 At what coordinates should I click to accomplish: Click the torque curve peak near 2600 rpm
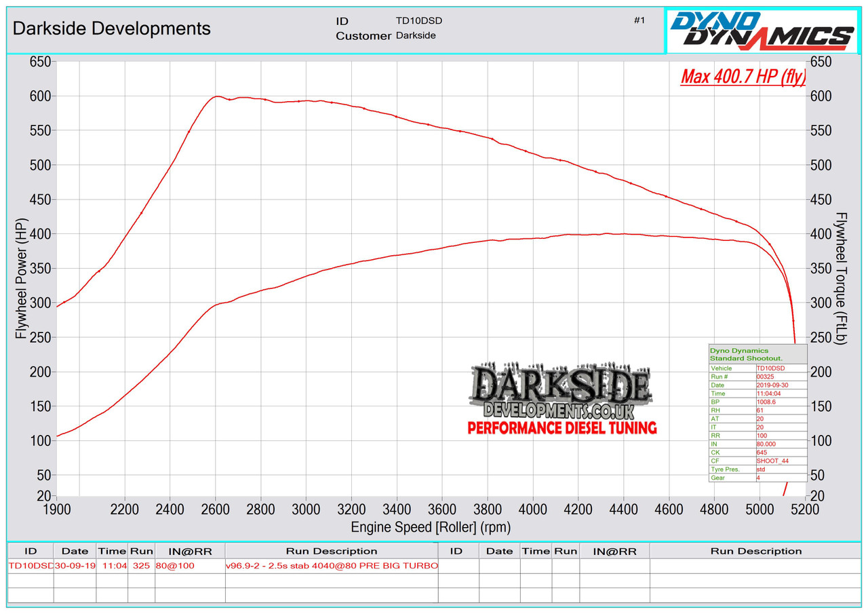216,96
